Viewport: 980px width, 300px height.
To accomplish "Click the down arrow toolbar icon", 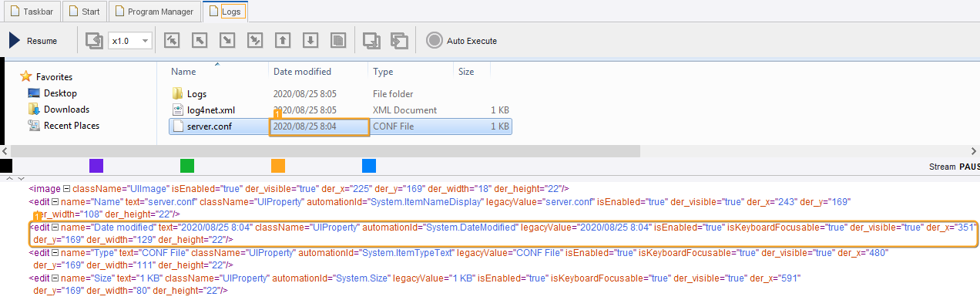I will point(310,41).
